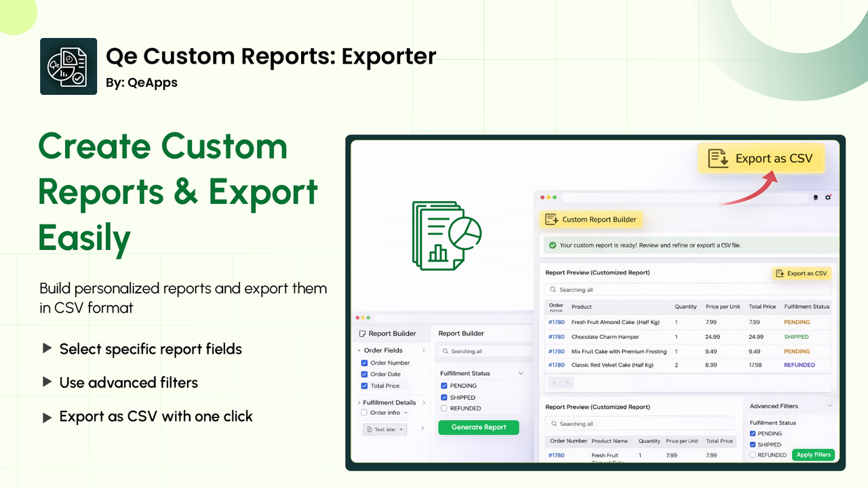Image resolution: width=868 pixels, height=488 pixels.
Task: Uncheck PENDING in Report Builder status list
Action: [x=444, y=386]
